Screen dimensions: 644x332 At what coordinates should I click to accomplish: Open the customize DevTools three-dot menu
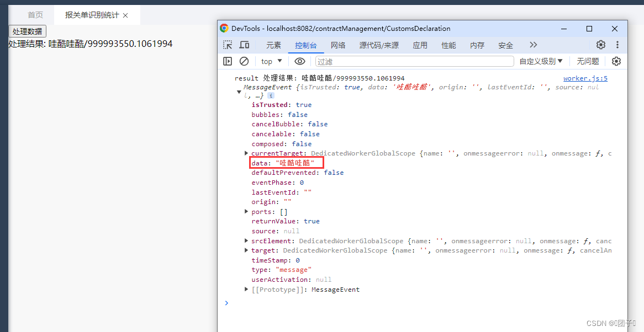click(x=617, y=45)
